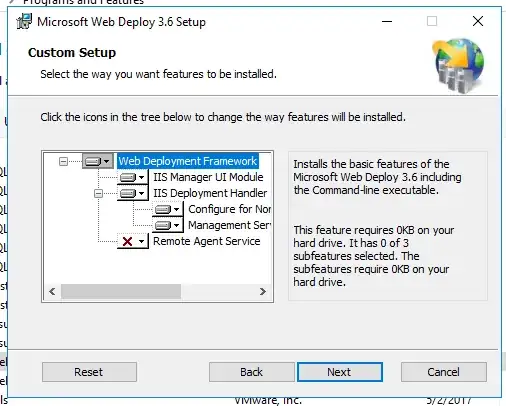
Task: Click feature tree scroll right arrow
Action: pos(263,292)
